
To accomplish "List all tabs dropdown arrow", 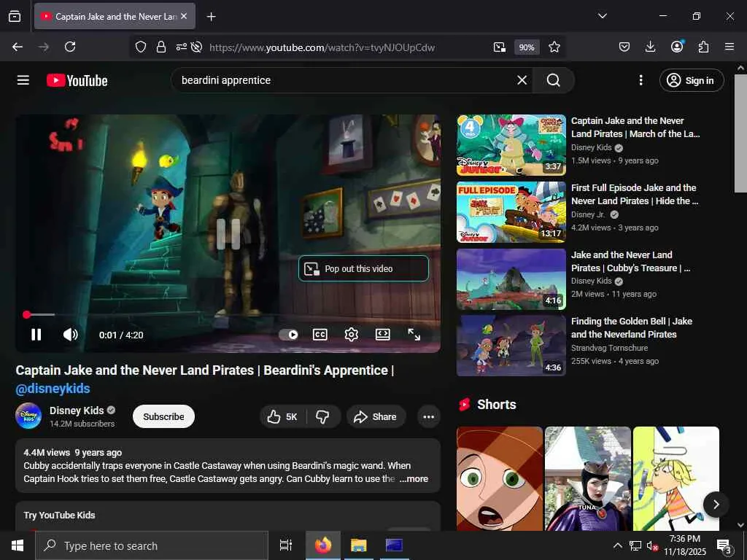I will pos(602,16).
